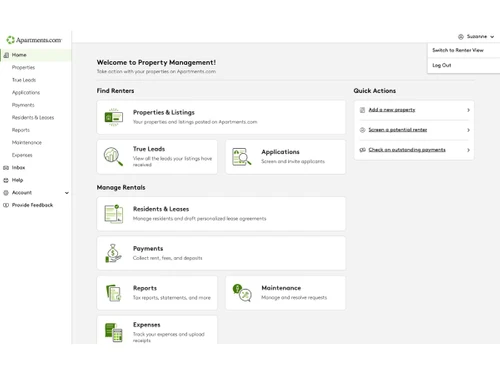Viewport: 500px width, 375px height.
Task: Open Payments in the sidebar
Action: coord(23,105)
